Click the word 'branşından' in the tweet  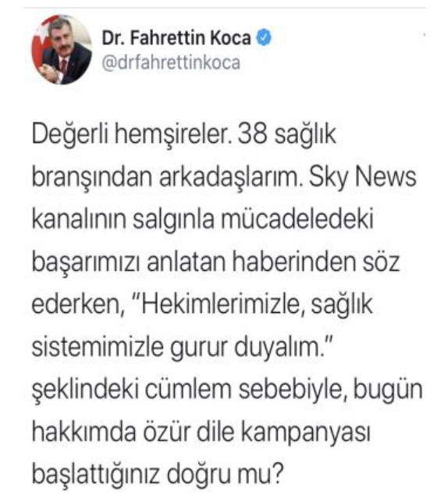coord(92,177)
